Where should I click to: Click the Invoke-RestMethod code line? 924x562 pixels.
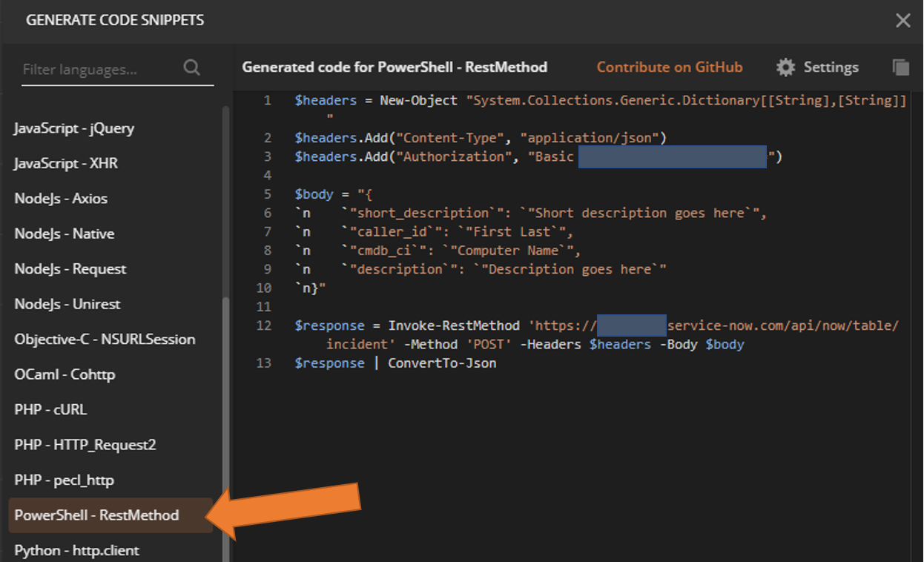point(597,334)
